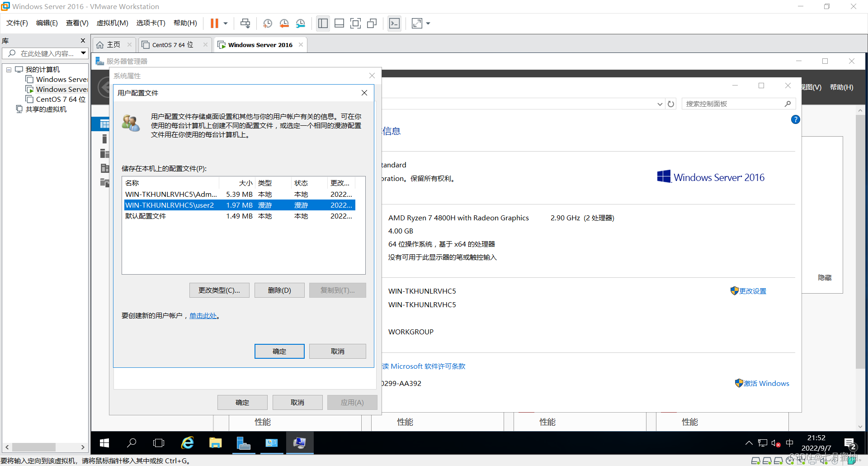
Task: Open the action center notifications icon
Action: pyautogui.click(x=849, y=443)
